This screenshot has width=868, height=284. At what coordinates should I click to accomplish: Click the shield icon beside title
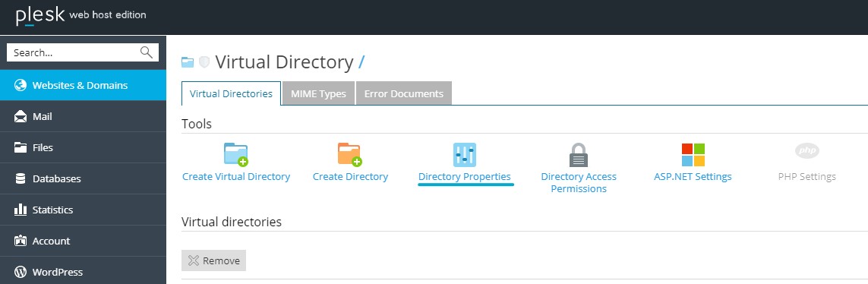tap(204, 62)
